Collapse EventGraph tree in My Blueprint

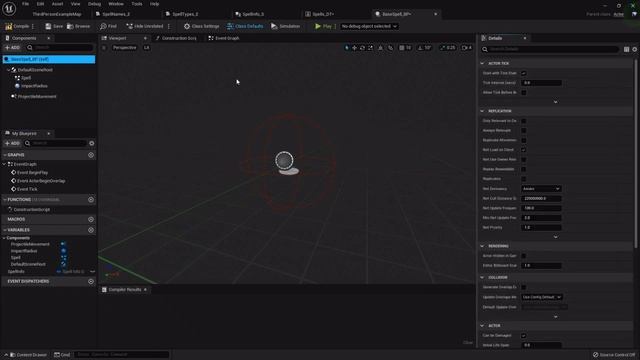tap(5, 164)
